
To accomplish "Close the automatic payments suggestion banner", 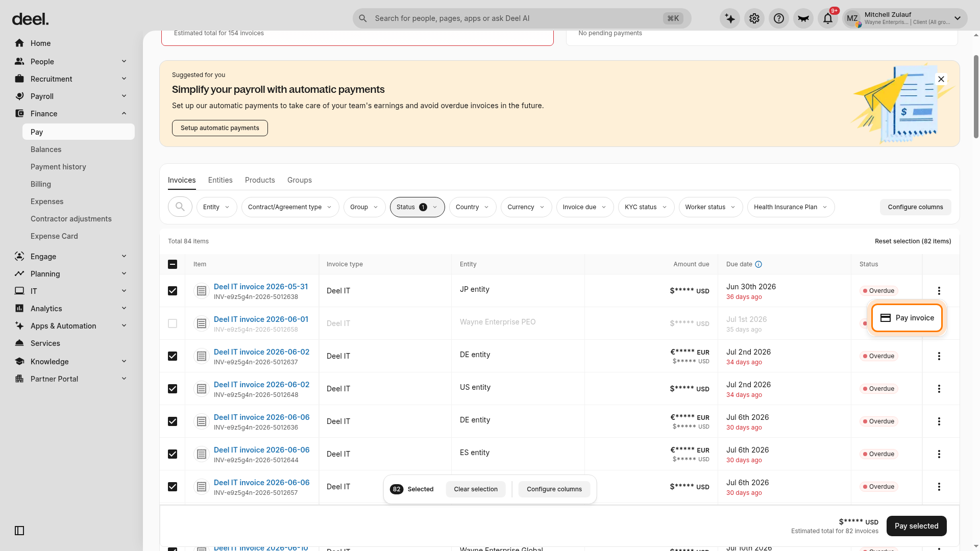I will click(941, 79).
